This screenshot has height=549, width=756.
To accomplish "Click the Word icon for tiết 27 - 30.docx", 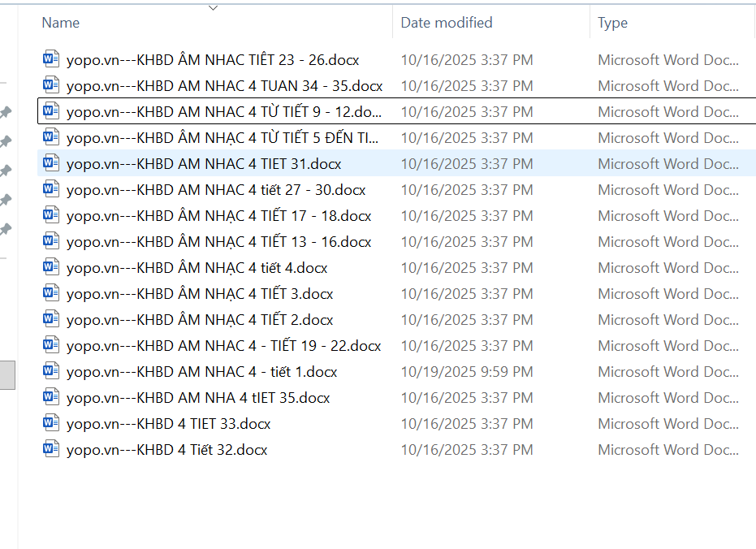I will (x=51, y=189).
